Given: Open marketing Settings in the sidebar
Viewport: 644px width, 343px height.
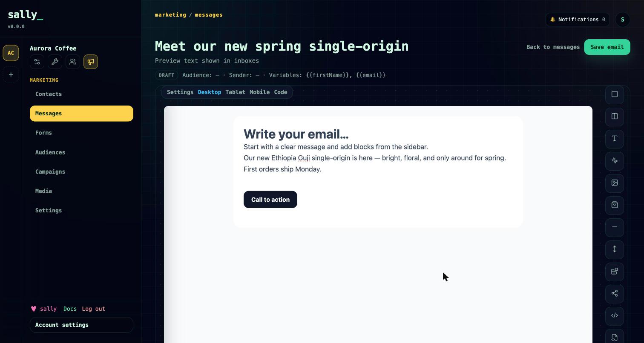Looking at the screenshot, I should point(81,211).
